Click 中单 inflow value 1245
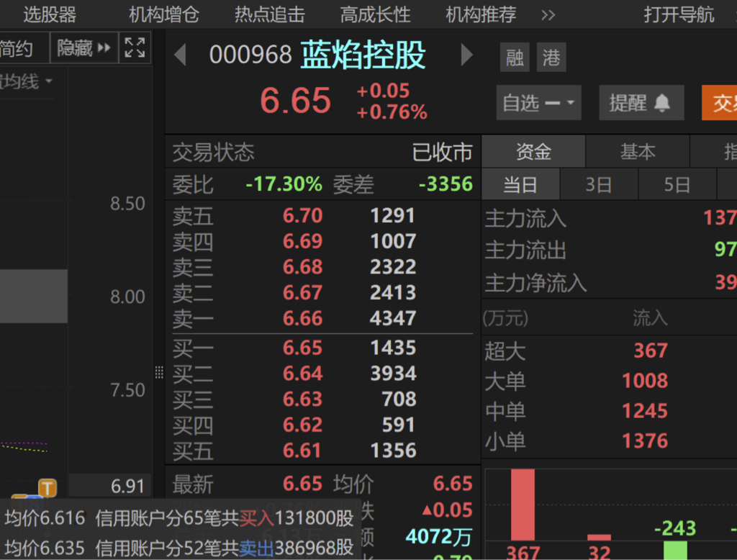 (645, 411)
